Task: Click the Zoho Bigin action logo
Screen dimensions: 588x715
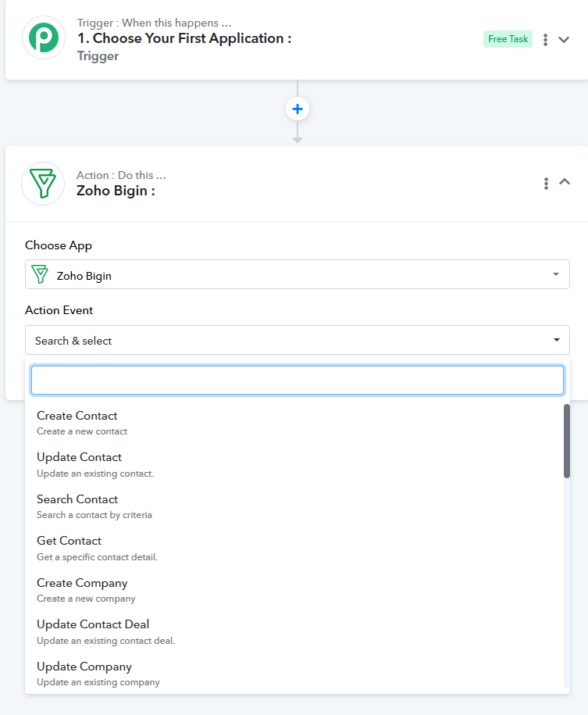Action: [x=43, y=184]
